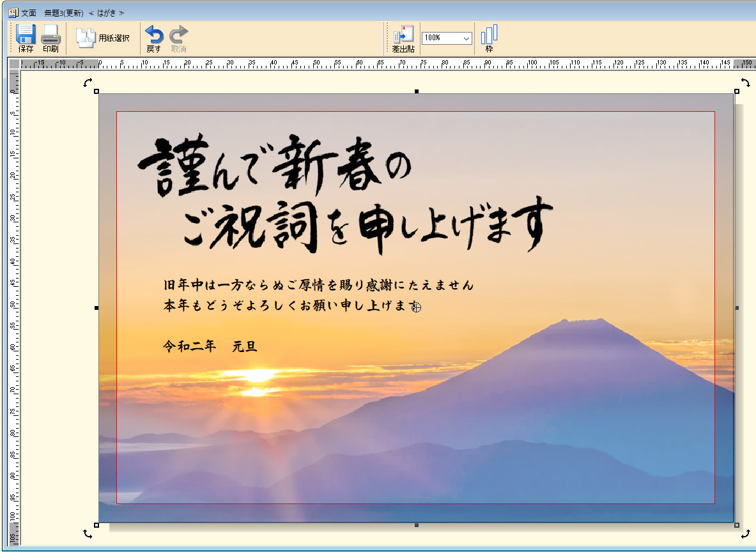Click the calligraphy line ご祝詞を申し上げます

[x=367, y=226]
